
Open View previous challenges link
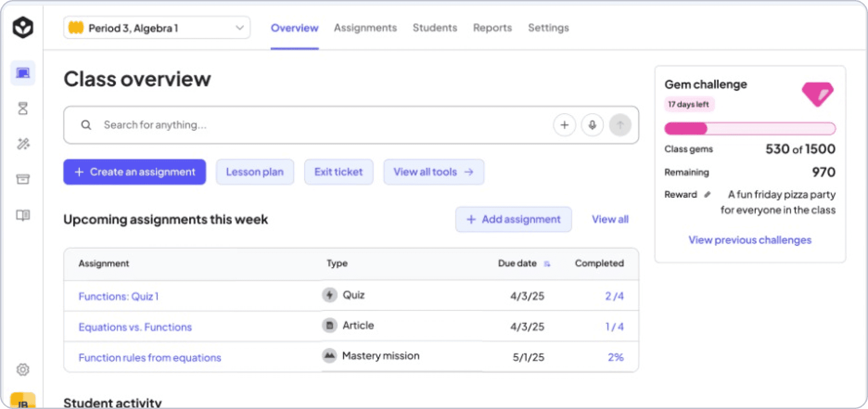coord(750,240)
